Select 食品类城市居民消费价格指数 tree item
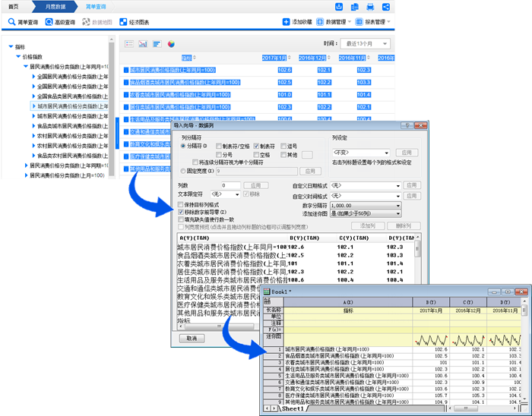 coord(72,126)
